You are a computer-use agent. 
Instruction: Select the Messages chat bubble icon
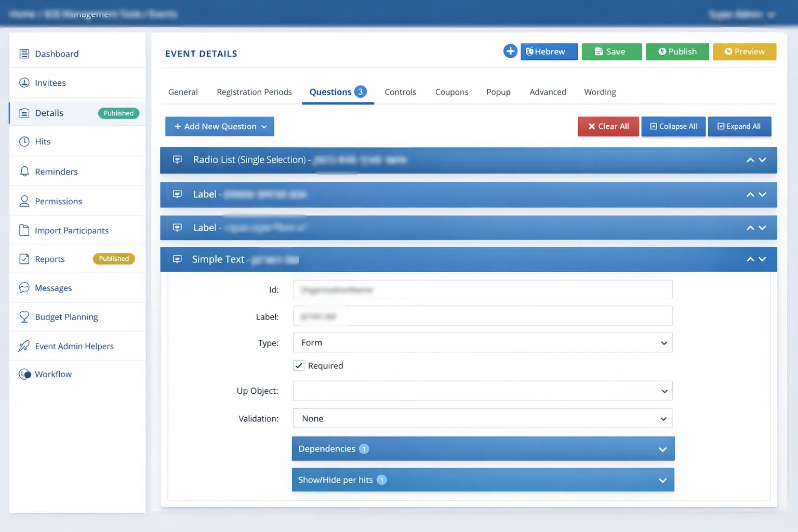click(x=24, y=288)
